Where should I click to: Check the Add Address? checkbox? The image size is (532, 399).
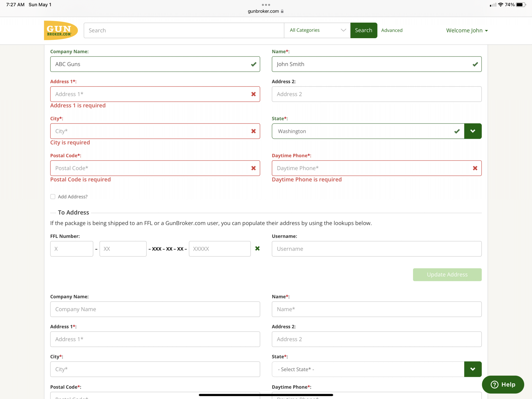(53, 197)
